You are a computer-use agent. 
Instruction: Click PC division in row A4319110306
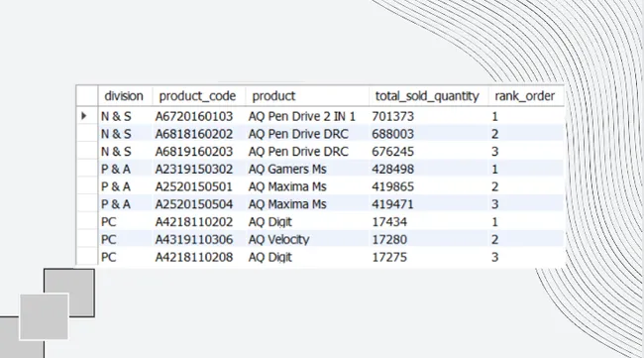click(109, 240)
